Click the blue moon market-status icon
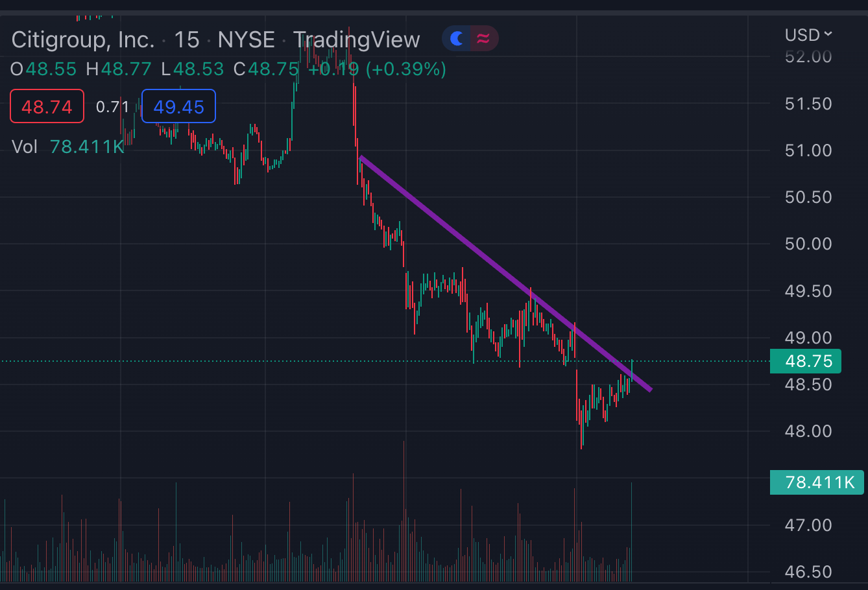 [x=457, y=39]
